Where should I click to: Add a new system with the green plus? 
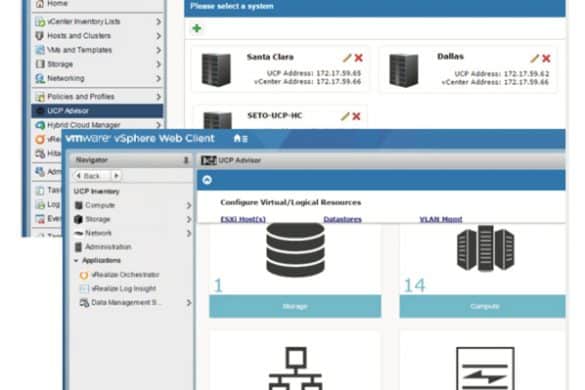[x=197, y=28]
